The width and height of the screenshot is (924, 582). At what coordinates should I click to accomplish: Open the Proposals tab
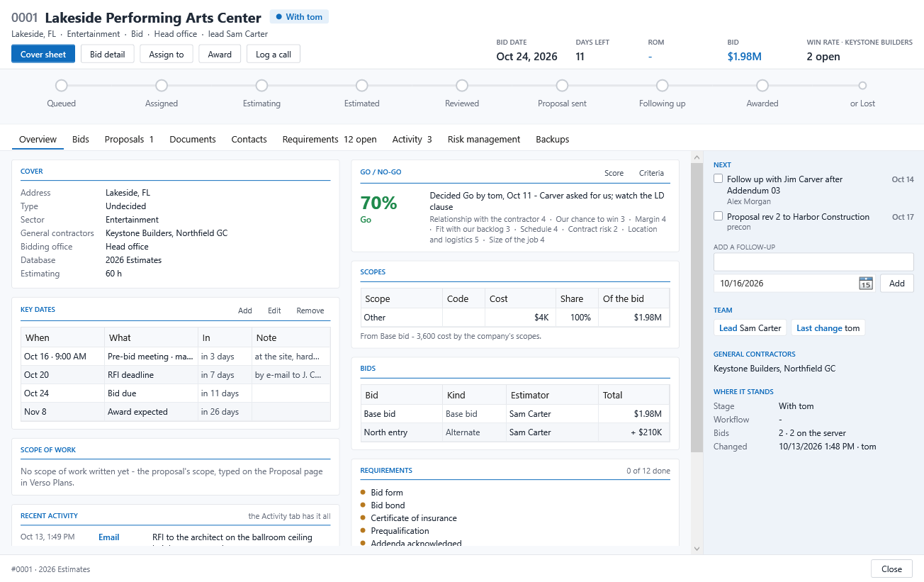pos(129,140)
